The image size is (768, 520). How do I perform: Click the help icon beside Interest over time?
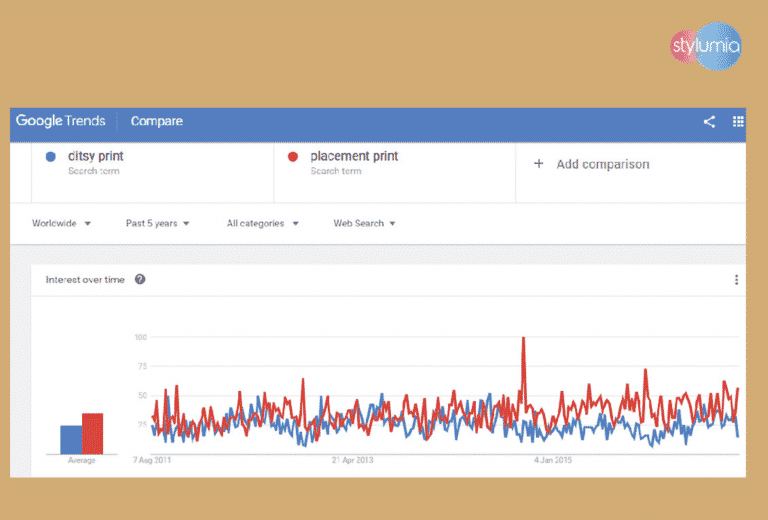[140, 280]
